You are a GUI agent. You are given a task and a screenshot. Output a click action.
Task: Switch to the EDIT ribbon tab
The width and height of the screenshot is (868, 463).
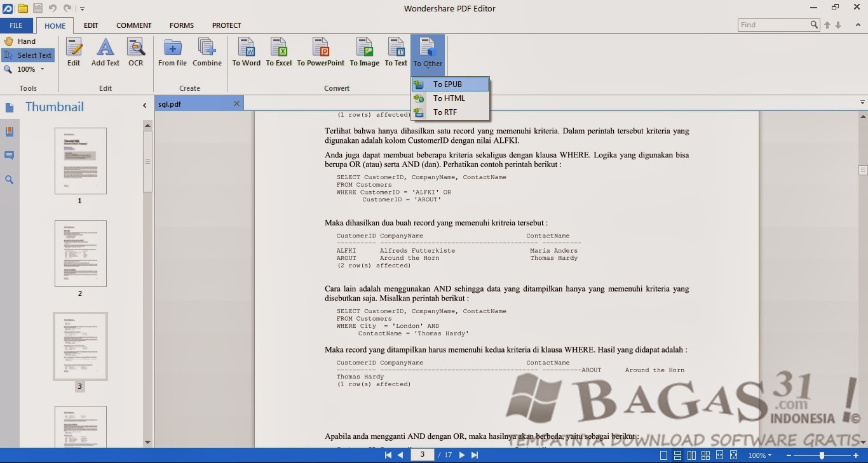91,25
